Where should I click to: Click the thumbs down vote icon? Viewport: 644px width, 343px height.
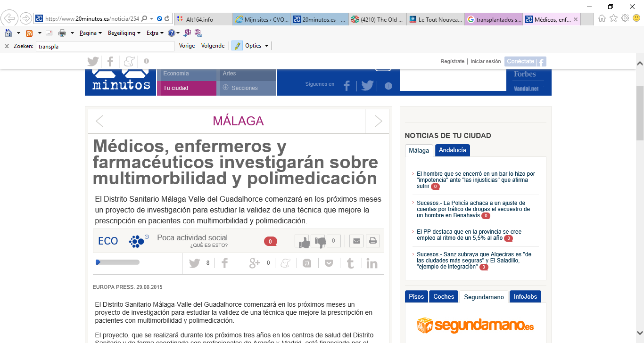click(319, 241)
